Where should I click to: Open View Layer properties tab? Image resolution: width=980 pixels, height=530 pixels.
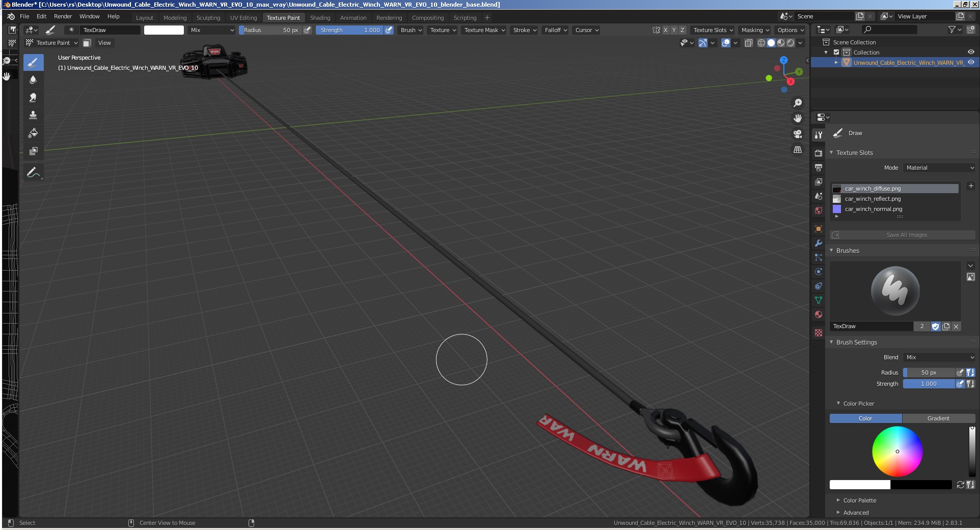tap(819, 181)
